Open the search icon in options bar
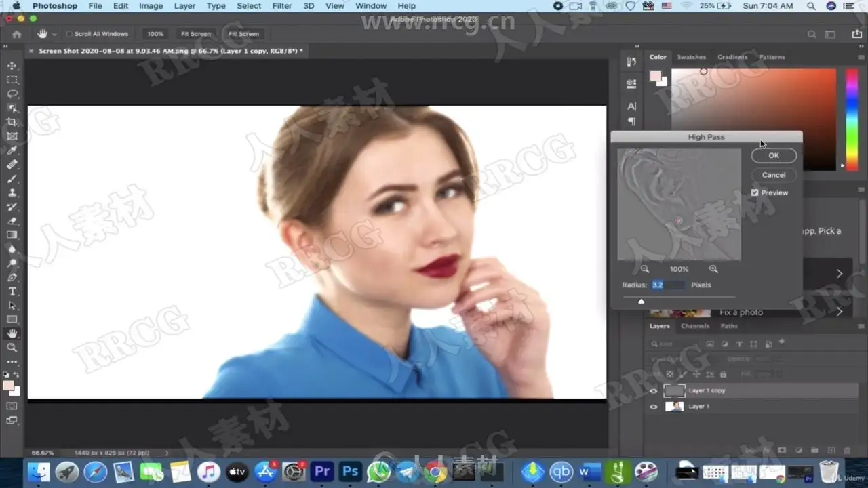The height and width of the screenshot is (488, 868). click(812, 34)
